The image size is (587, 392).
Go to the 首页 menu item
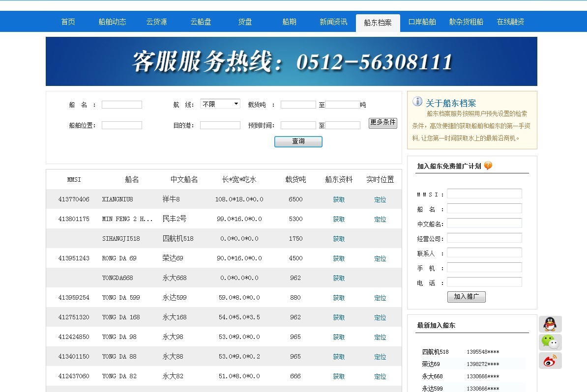pyautogui.click(x=68, y=22)
